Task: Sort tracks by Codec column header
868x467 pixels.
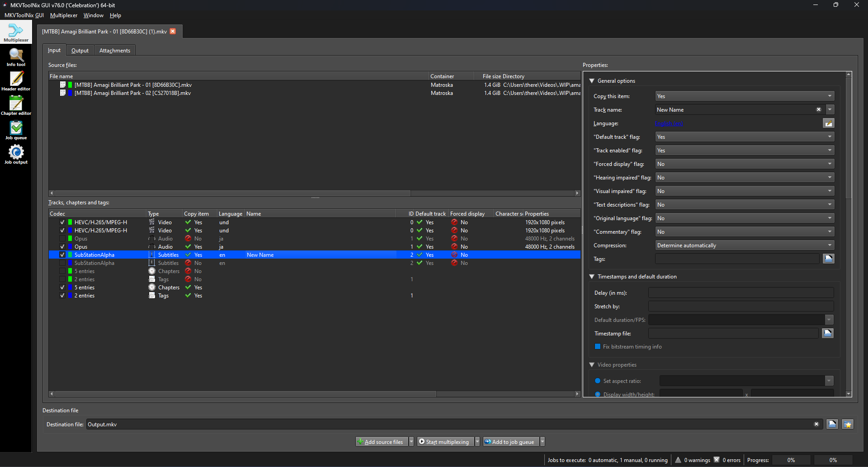Action: click(97, 213)
